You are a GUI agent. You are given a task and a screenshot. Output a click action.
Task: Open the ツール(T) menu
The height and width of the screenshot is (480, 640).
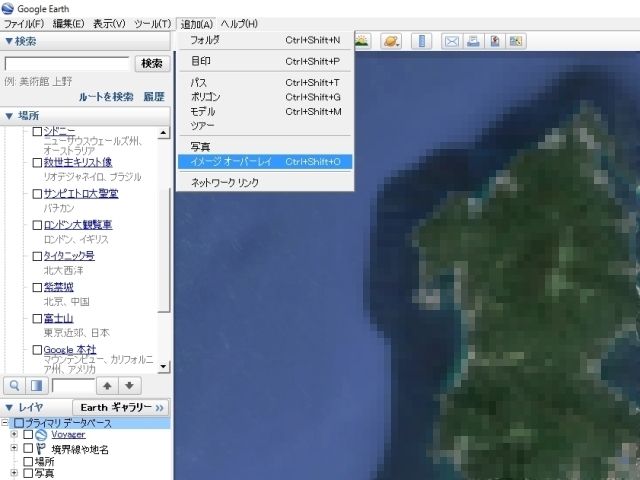point(153,24)
